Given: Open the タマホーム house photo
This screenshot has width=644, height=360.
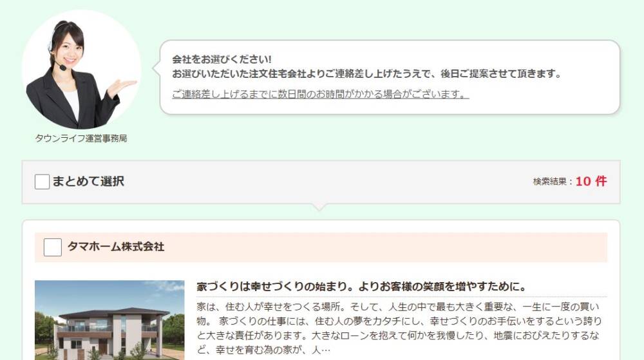Looking at the screenshot, I should 109,320.
